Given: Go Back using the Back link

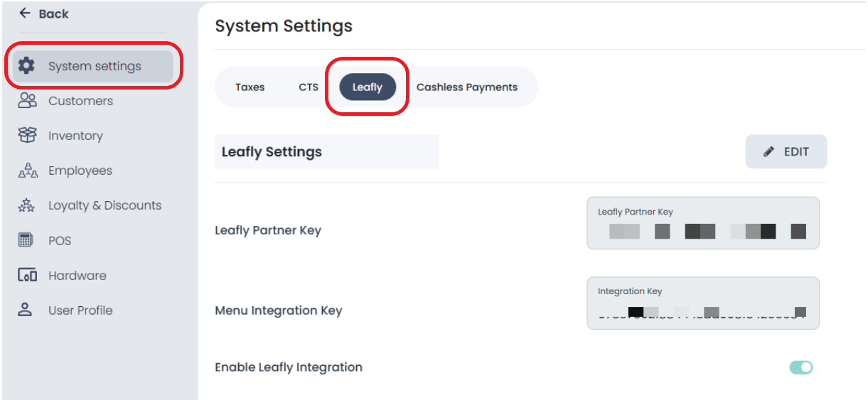Looking at the screenshot, I should point(44,13).
